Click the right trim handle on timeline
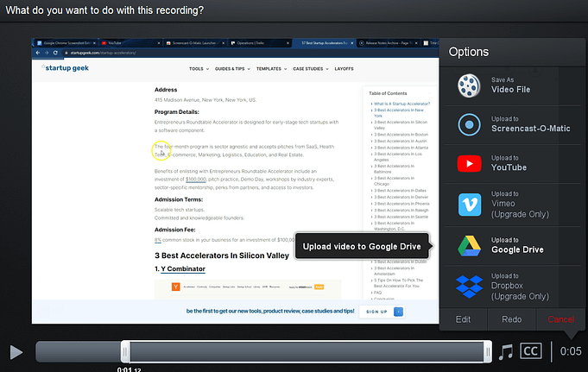Screen dimensions: 588x372 [488, 352]
